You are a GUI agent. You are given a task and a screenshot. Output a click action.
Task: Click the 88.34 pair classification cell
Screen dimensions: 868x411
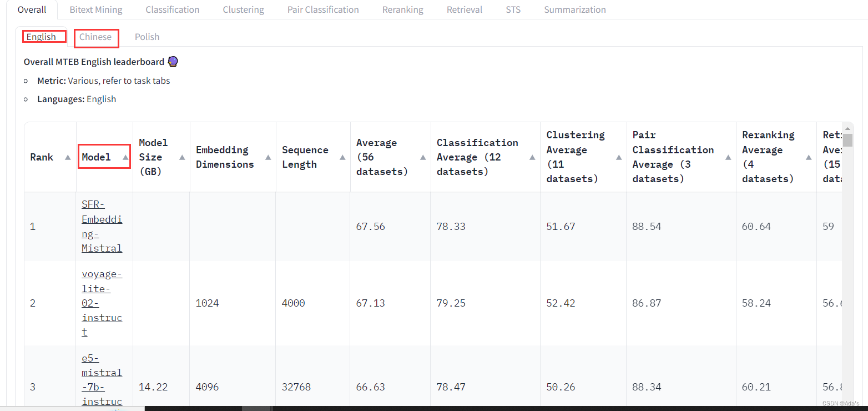point(647,387)
